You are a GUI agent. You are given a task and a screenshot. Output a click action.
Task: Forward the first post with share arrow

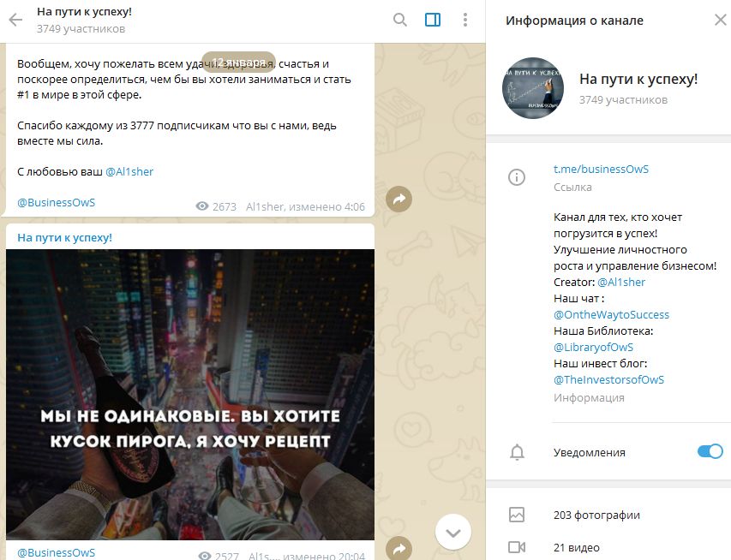click(399, 200)
